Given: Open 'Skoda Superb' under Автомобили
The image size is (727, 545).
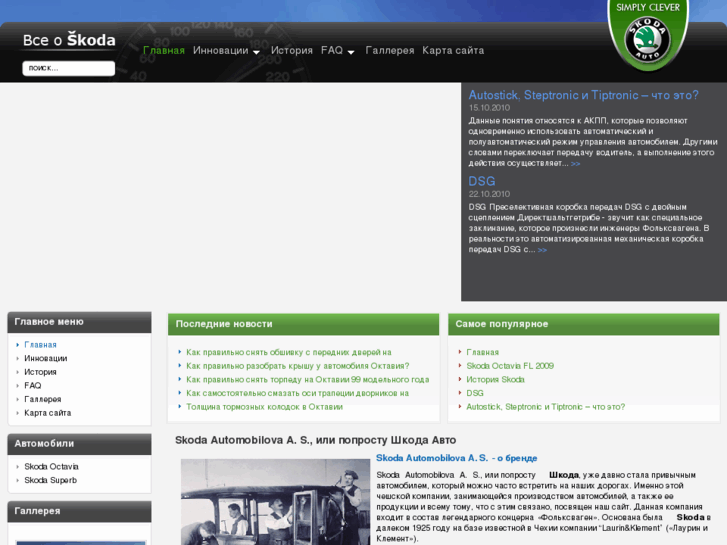Looking at the screenshot, I should click(x=51, y=480).
